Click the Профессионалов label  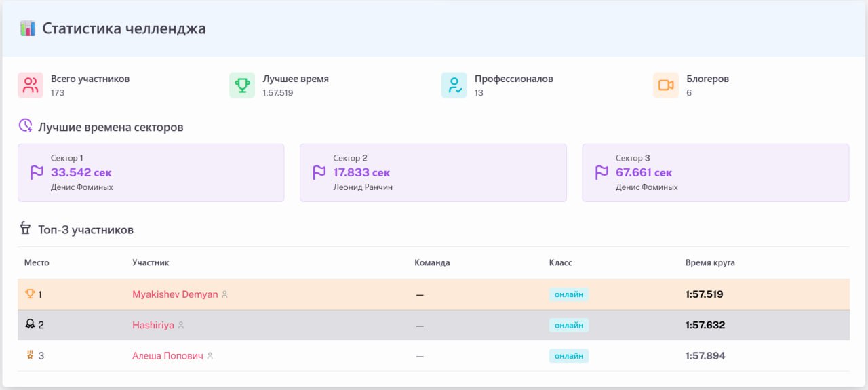[514, 79]
